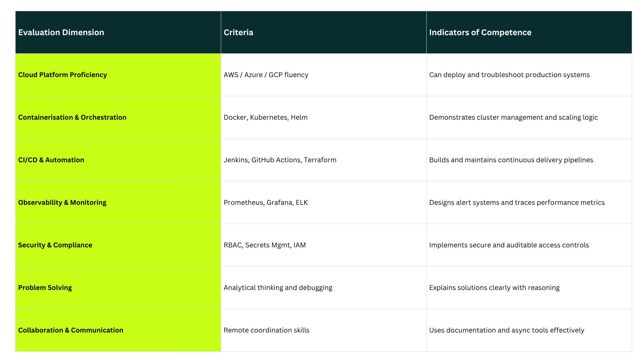Click the Indicators of Competence header
Viewport: 644px width, 362px height.
coord(480,33)
